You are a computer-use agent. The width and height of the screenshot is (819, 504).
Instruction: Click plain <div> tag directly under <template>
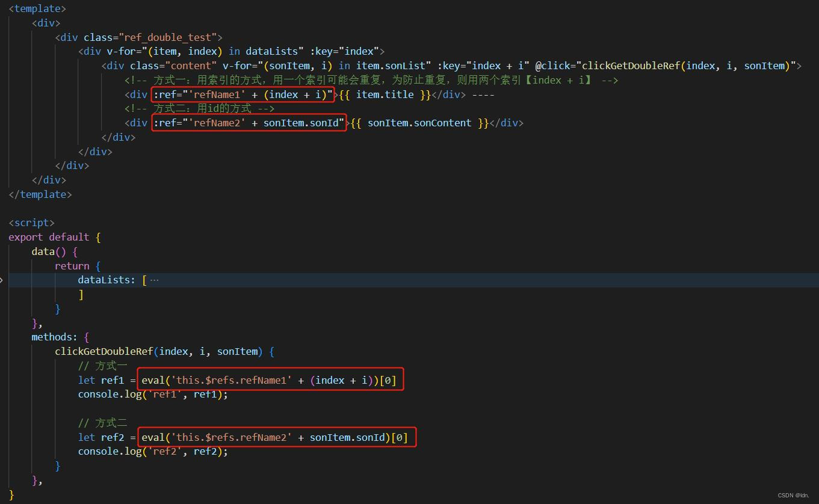[46, 23]
